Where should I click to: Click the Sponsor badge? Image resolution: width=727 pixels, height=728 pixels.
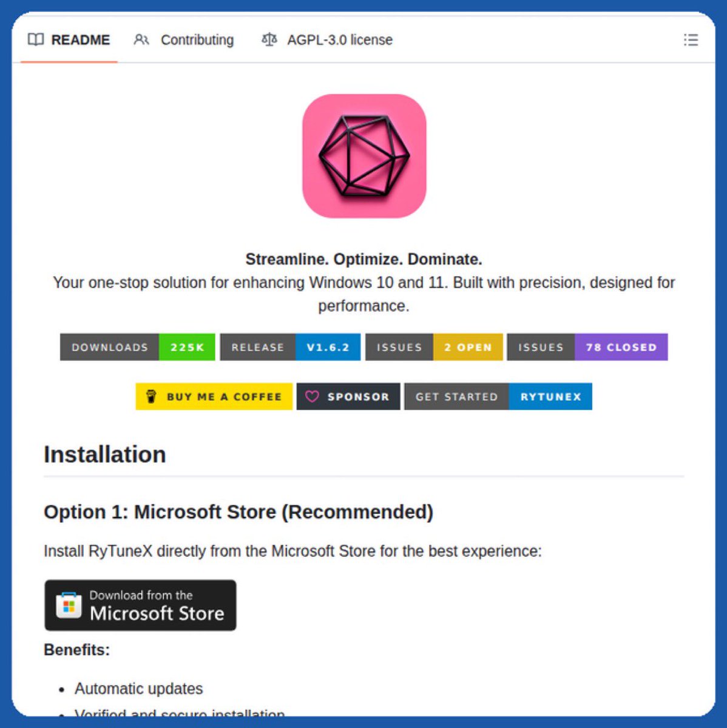348,397
